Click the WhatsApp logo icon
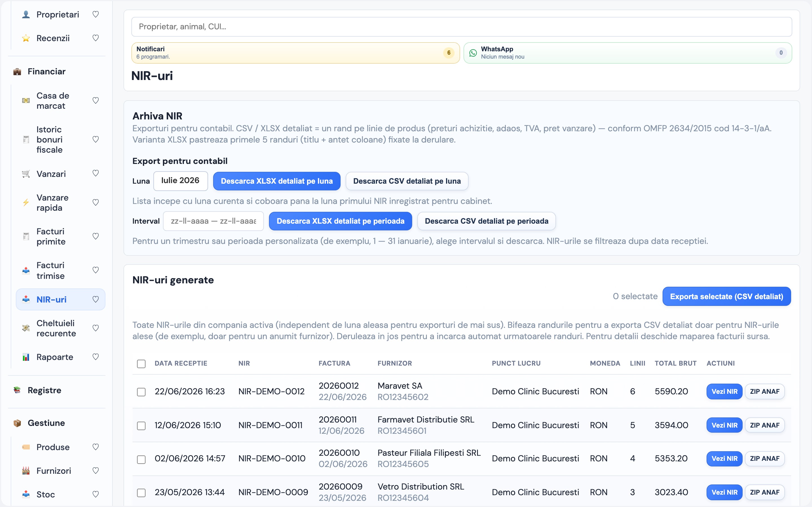This screenshot has width=812, height=507. point(473,53)
